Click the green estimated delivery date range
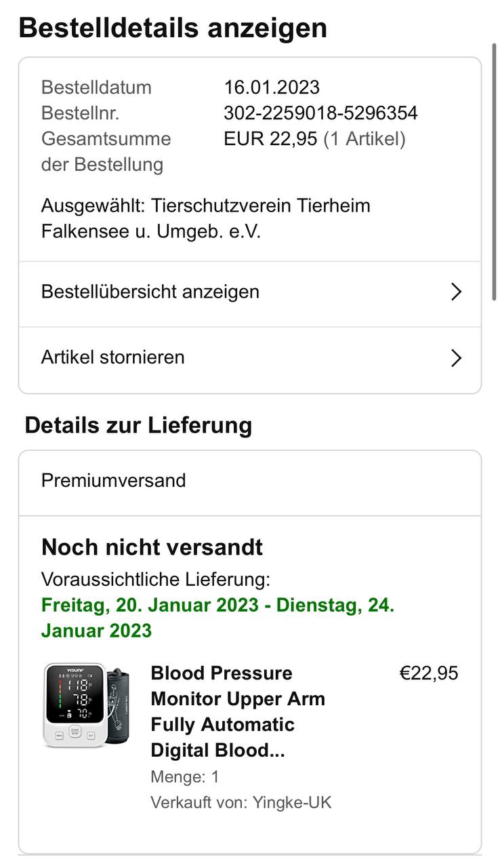Image resolution: width=500 pixels, height=868 pixels. [x=217, y=618]
